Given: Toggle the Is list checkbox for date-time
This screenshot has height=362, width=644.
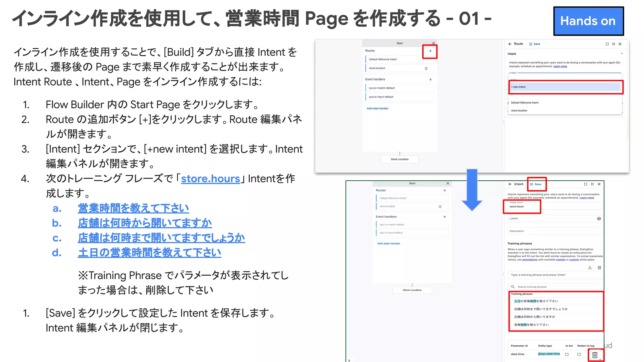Looking at the screenshot, I should (567, 354).
